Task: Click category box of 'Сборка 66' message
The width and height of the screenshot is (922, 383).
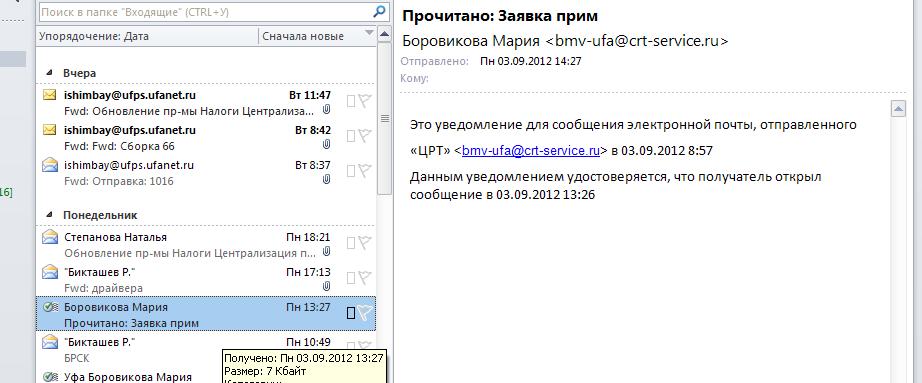Action: point(350,136)
